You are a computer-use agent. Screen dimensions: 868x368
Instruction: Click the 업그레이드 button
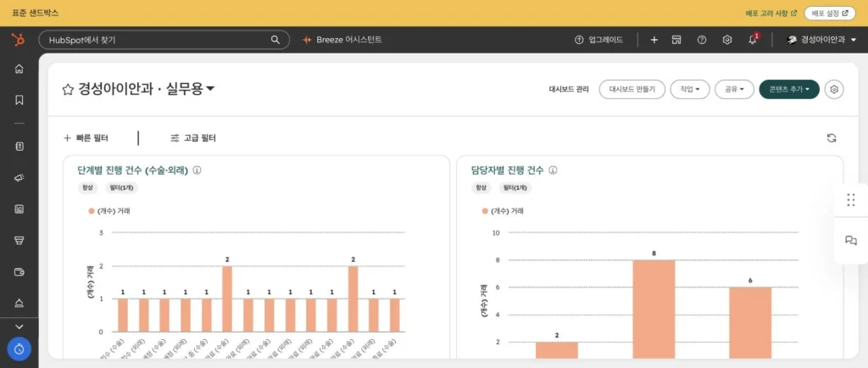(x=599, y=40)
